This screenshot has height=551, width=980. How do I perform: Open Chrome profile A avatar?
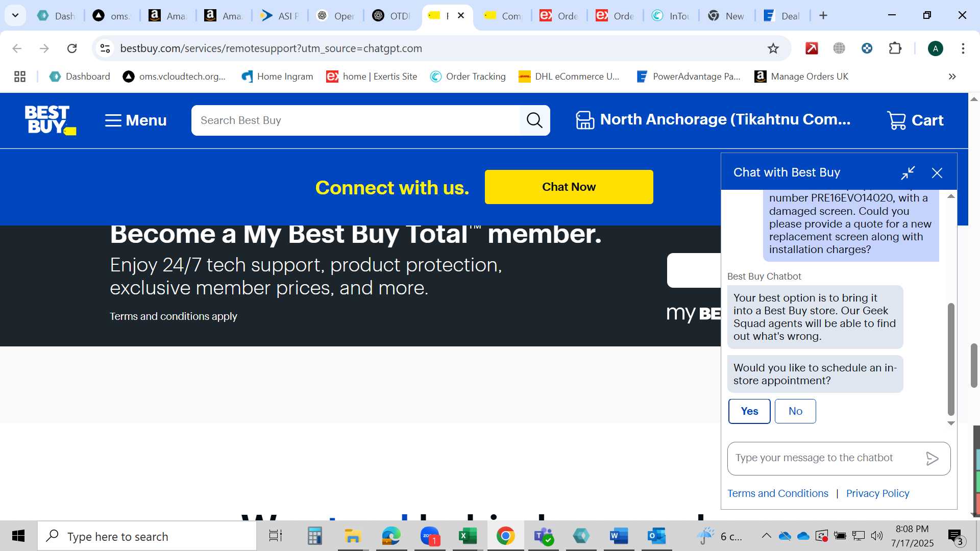936,48
